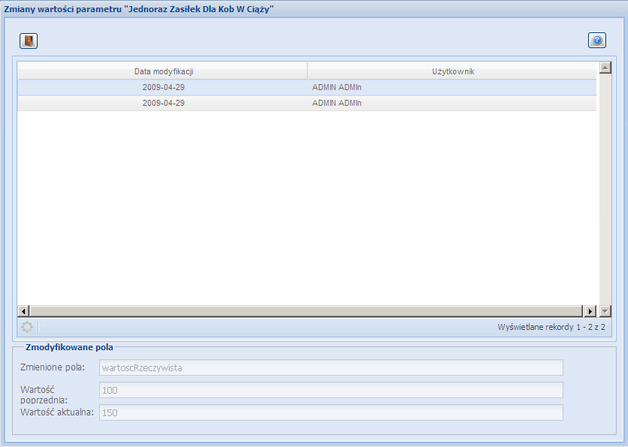Focus the Wartość aktualna field
This screenshot has width=628, height=447.
point(330,412)
